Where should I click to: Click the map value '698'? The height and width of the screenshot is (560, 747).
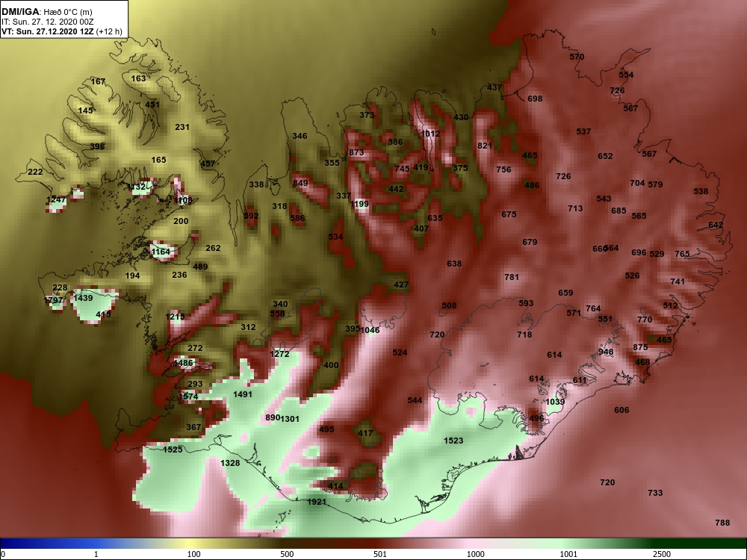535,99
